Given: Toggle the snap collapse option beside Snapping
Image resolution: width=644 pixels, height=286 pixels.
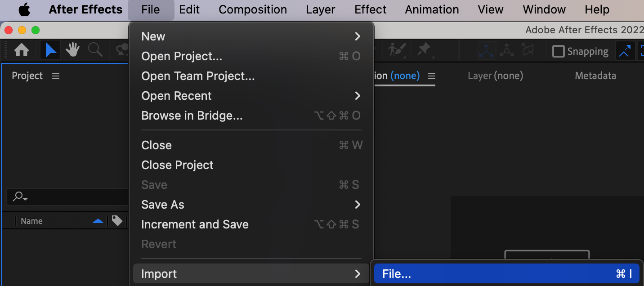Looking at the screenshot, I should 624,51.
